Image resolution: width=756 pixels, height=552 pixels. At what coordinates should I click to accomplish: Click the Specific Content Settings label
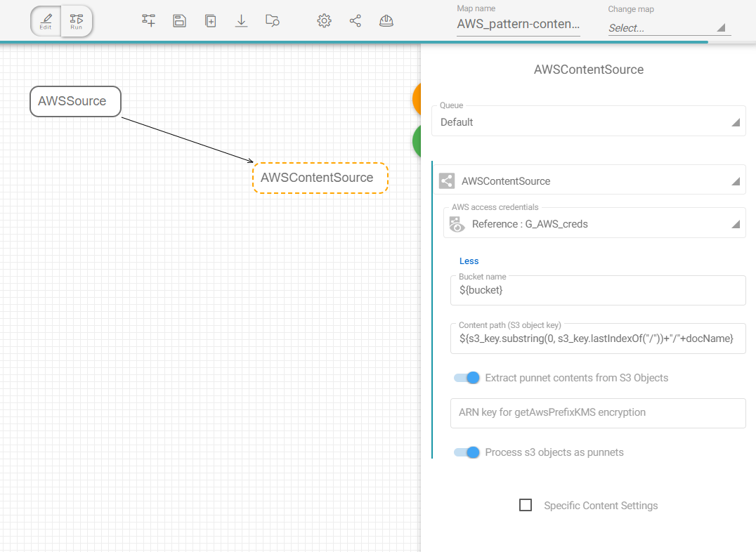coord(601,506)
